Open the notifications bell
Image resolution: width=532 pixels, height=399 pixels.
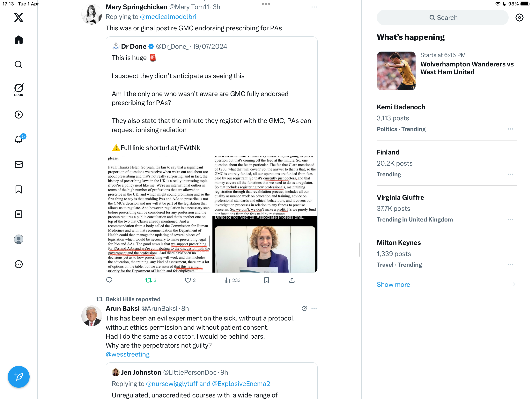tap(19, 139)
